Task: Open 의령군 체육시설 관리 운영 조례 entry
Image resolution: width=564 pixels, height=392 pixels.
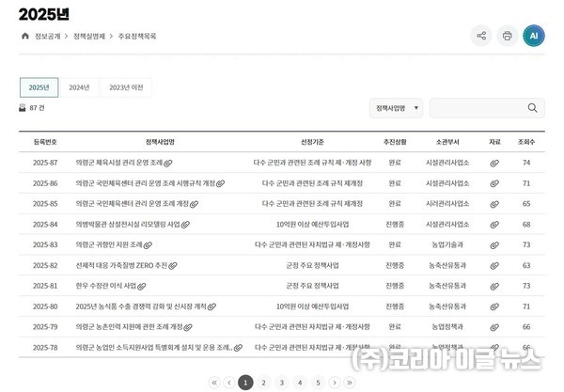Action: [119, 163]
